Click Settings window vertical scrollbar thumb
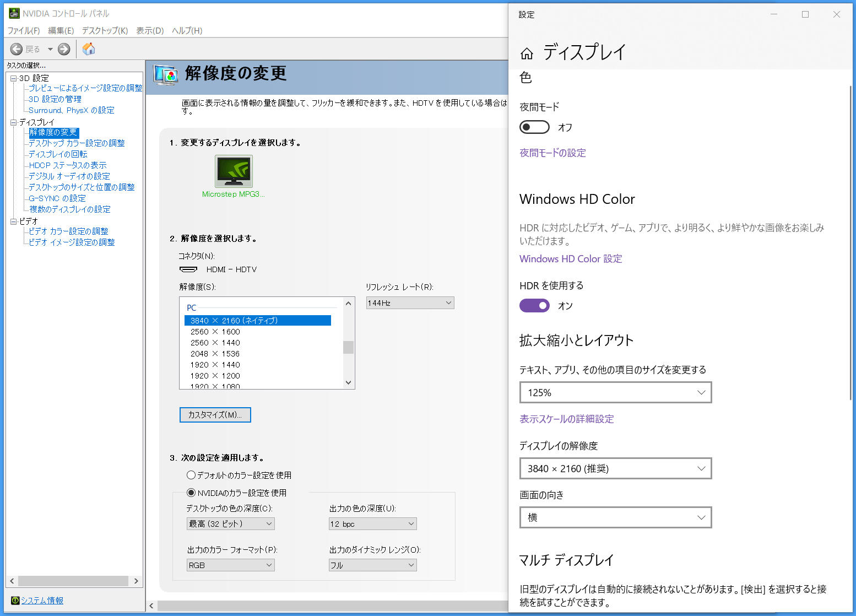The height and width of the screenshot is (616, 856). pyautogui.click(x=851, y=242)
